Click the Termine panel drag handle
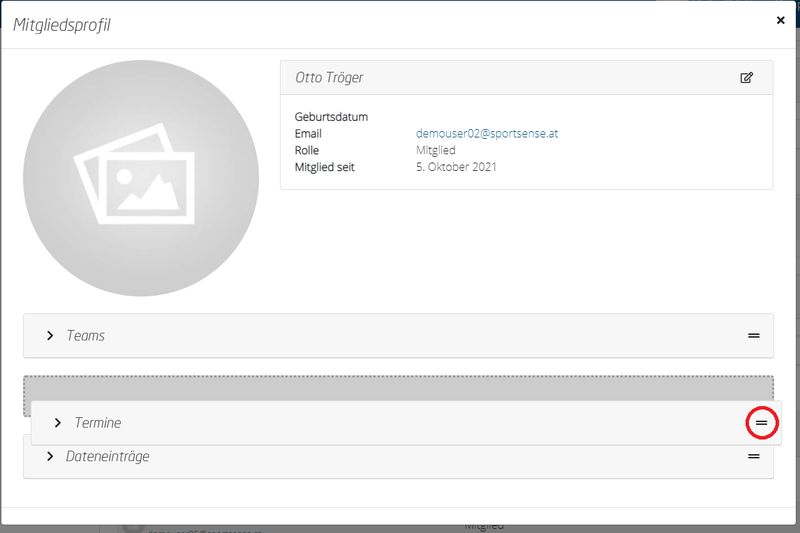 762,423
